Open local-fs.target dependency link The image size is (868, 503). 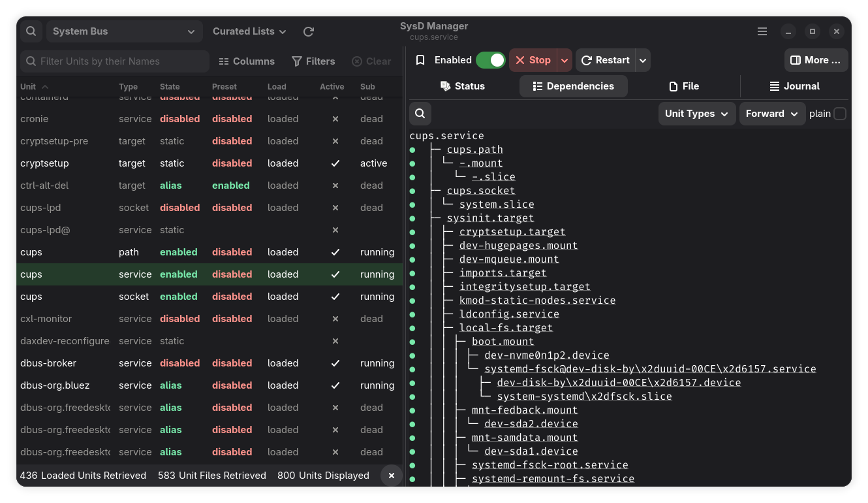click(x=506, y=328)
